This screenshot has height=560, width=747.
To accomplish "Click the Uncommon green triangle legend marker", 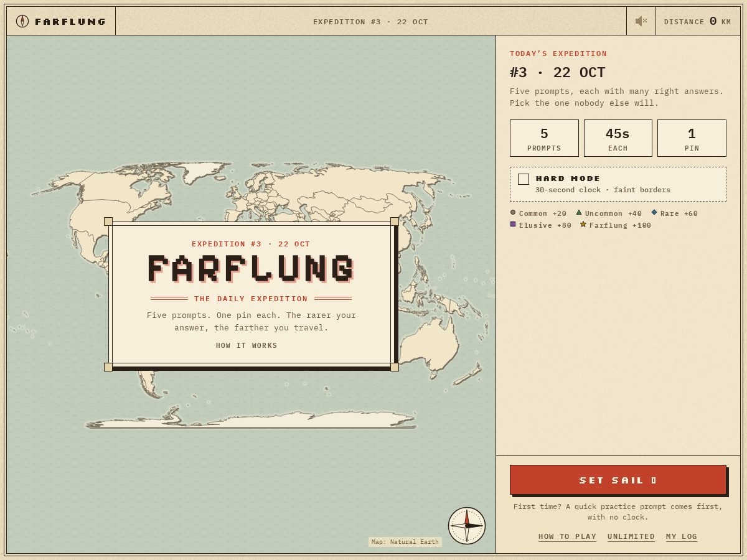I will [x=579, y=212].
